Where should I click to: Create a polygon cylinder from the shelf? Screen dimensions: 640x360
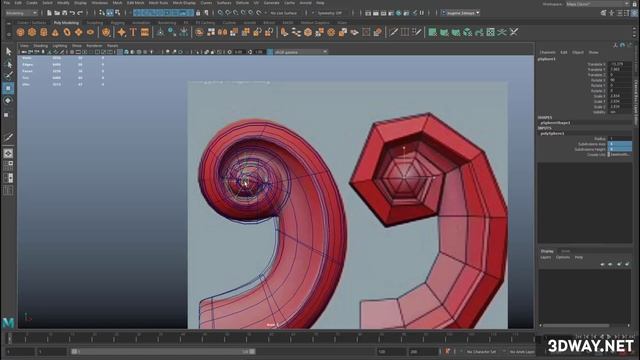(44, 32)
